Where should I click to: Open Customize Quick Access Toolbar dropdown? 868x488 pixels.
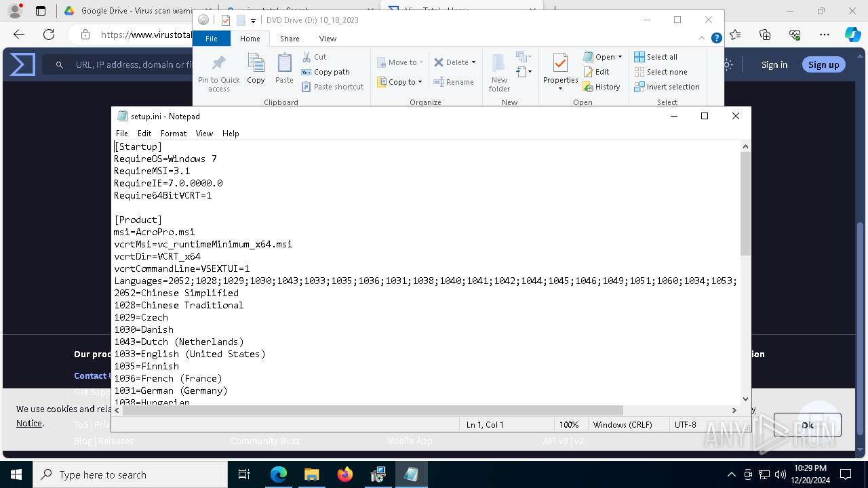coord(253,20)
